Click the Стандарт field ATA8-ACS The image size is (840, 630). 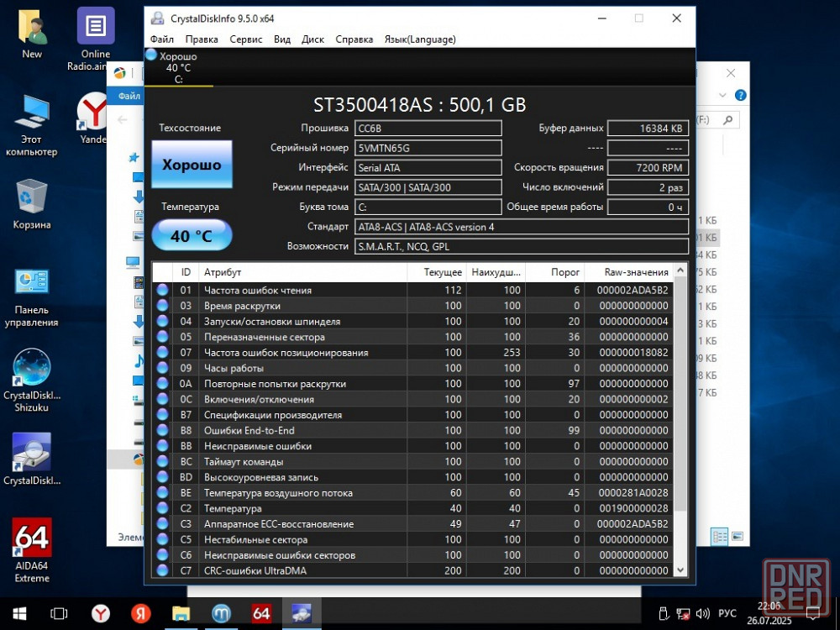[522, 227]
